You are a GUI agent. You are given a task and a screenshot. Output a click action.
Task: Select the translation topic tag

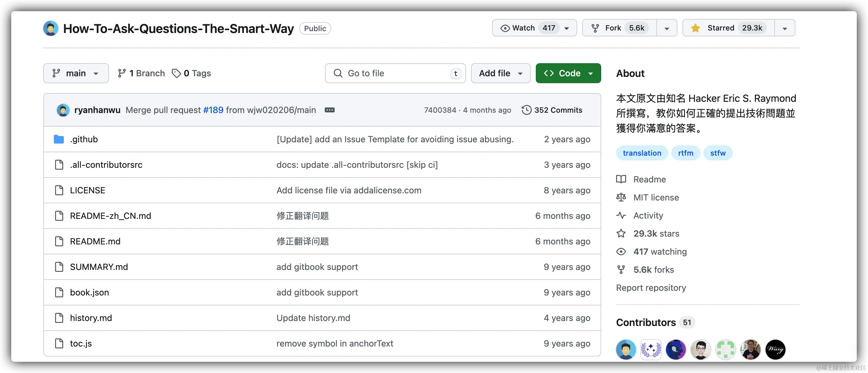(642, 153)
